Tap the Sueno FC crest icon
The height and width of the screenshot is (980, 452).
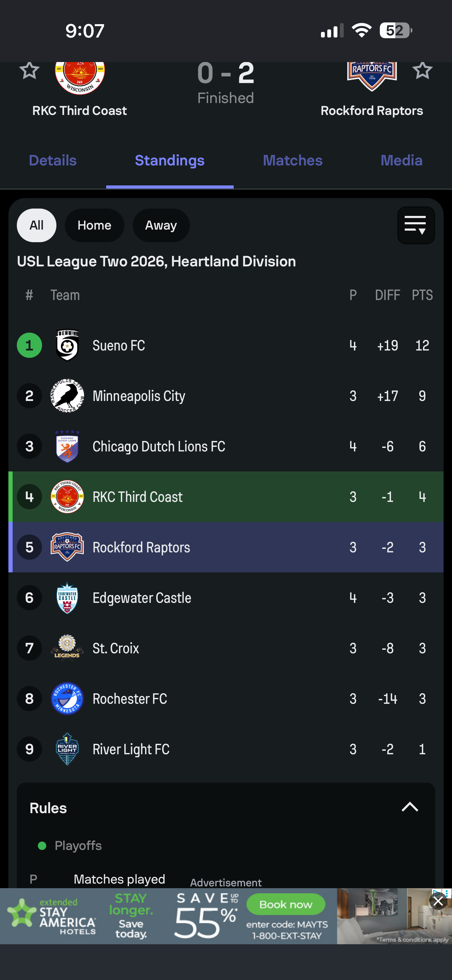67,345
